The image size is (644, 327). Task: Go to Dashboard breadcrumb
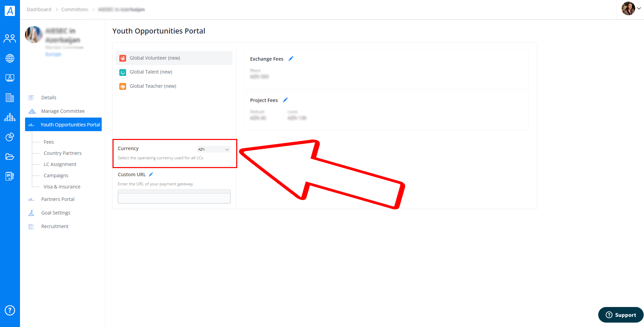point(39,9)
